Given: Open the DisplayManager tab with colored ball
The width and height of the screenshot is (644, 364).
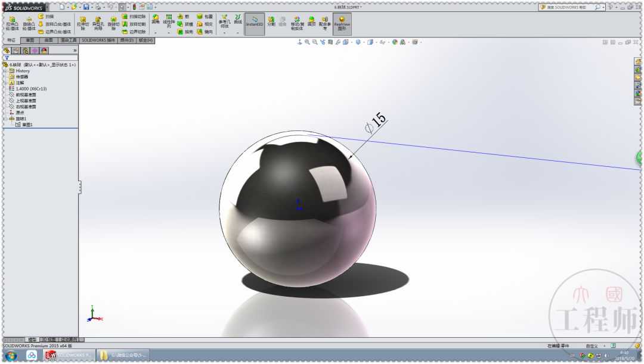Looking at the screenshot, I should (x=44, y=51).
